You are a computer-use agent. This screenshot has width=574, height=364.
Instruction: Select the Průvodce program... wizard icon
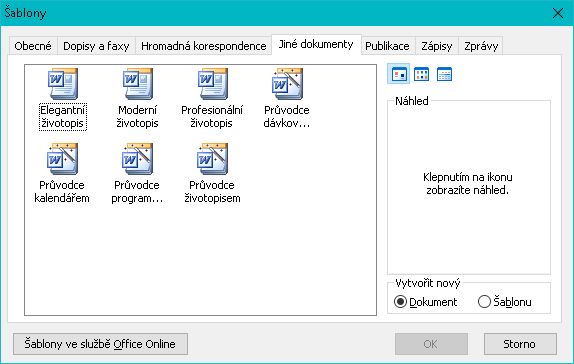click(x=137, y=159)
